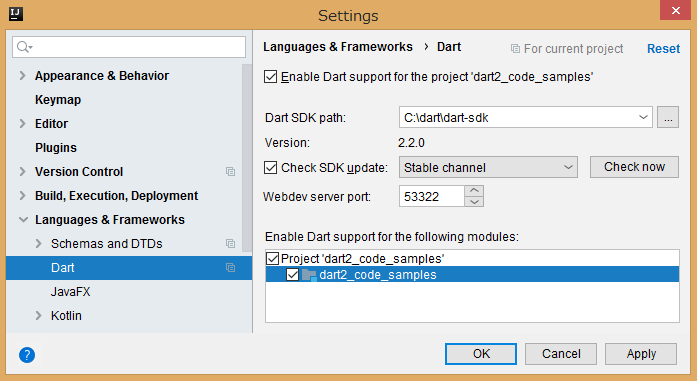Click project-level icon beside Dart item

coord(230,268)
